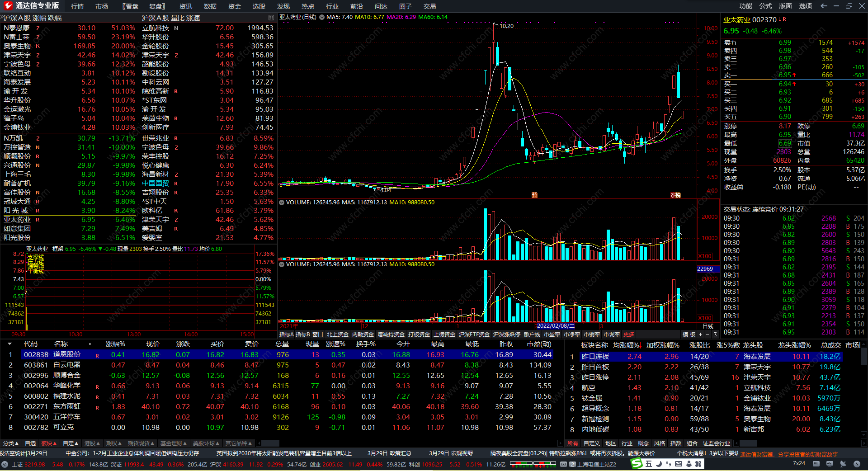Open the 公式 menu

click(766, 6)
